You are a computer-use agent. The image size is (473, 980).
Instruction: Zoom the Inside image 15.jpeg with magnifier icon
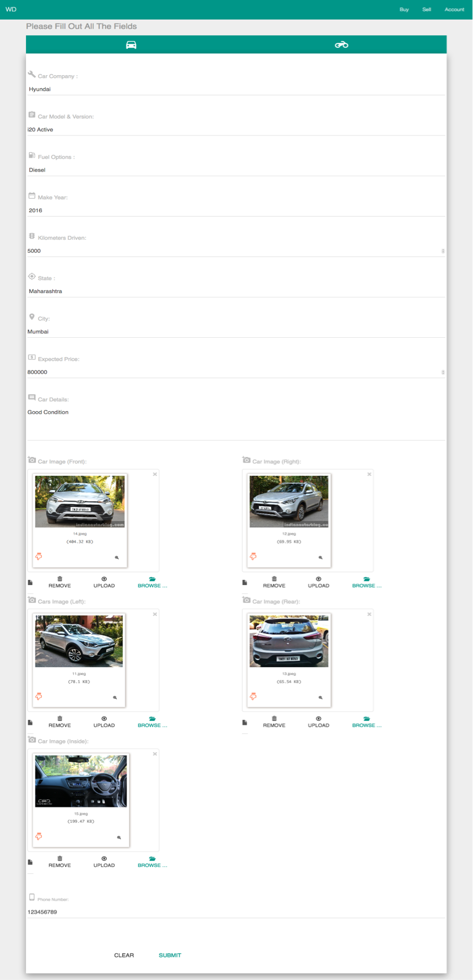119,837
